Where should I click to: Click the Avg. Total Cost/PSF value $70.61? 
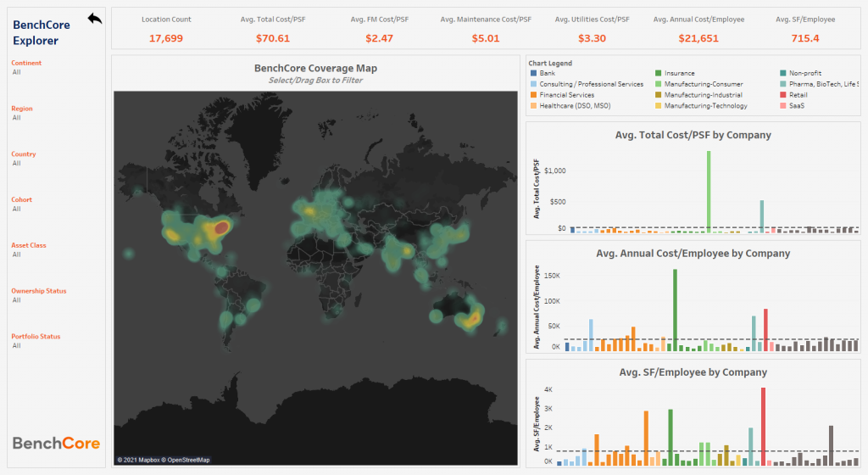click(273, 38)
